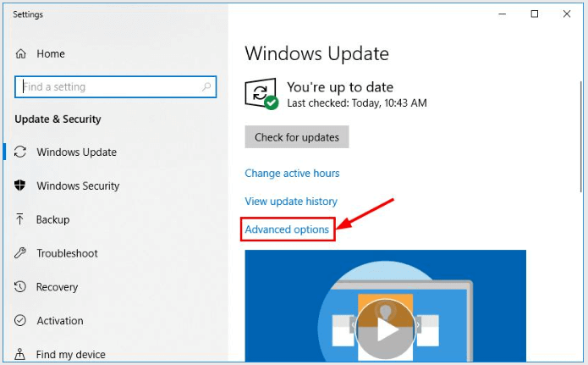Viewport: 588px width, 365px height.
Task: Click the update status icon with green check
Action: (x=261, y=94)
